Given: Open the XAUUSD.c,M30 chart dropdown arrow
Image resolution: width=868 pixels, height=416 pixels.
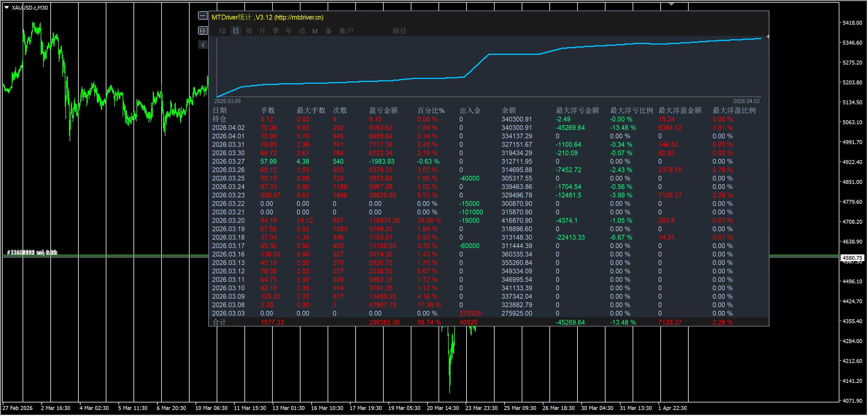Looking at the screenshot, I should click(x=6, y=8).
